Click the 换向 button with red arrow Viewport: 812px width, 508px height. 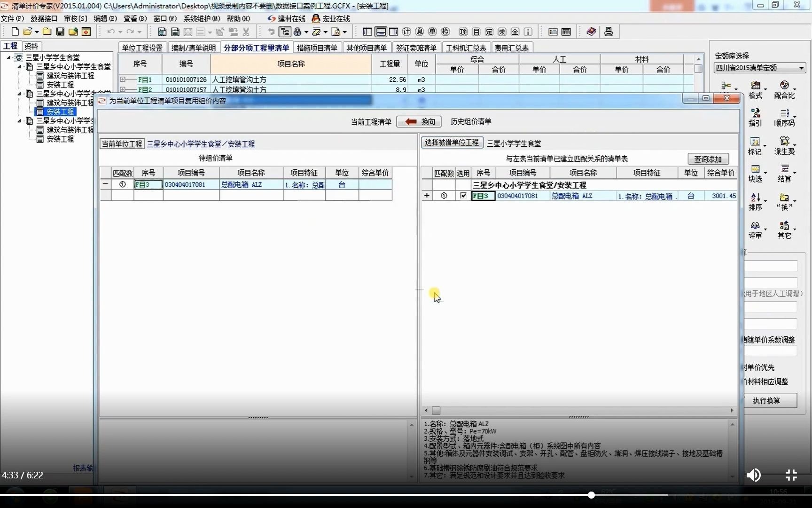pyautogui.click(x=420, y=121)
